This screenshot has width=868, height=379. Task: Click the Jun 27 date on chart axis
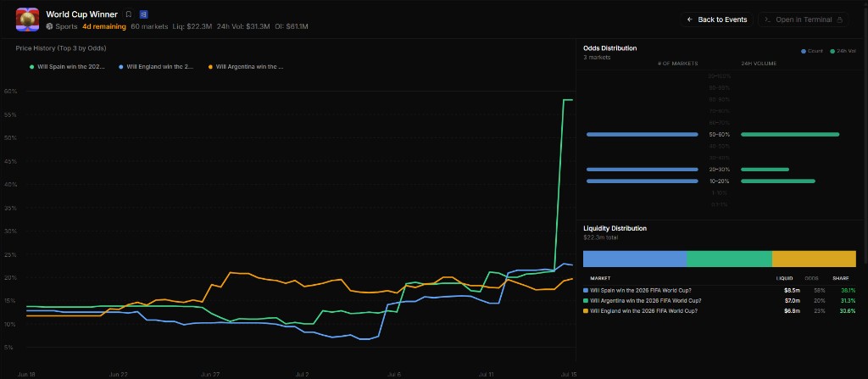[211, 375]
